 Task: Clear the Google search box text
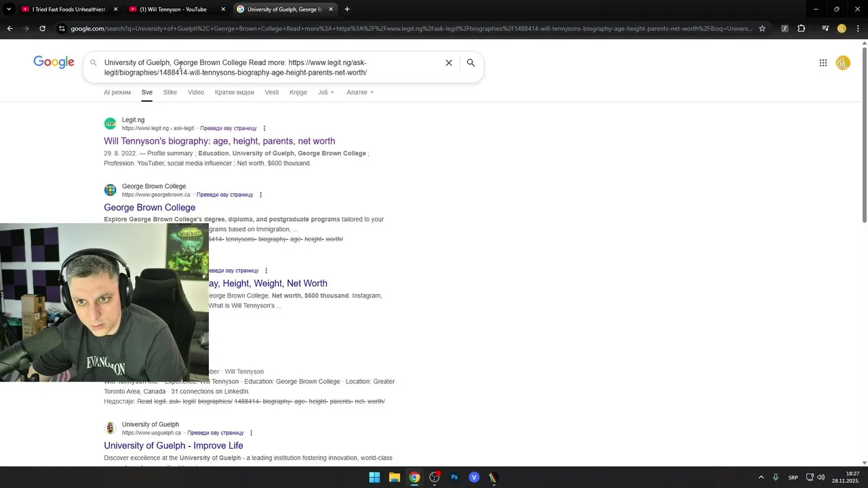click(448, 62)
